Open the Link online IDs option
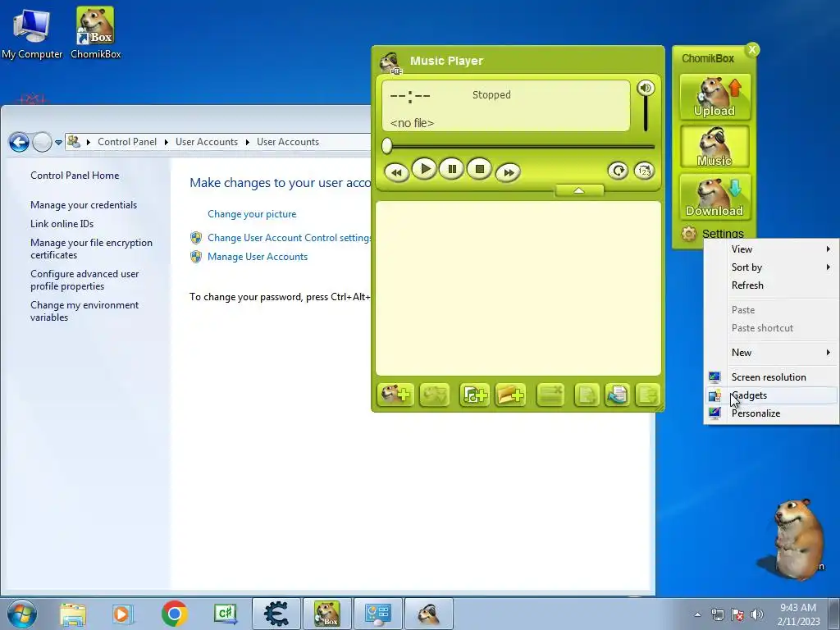The image size is (840, 630). 62,223
